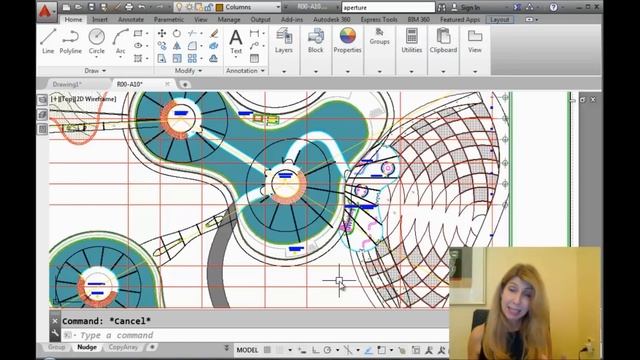Switch to the Insert ribbon tab
The image size is (640, 360).
(x=100, y=20)
